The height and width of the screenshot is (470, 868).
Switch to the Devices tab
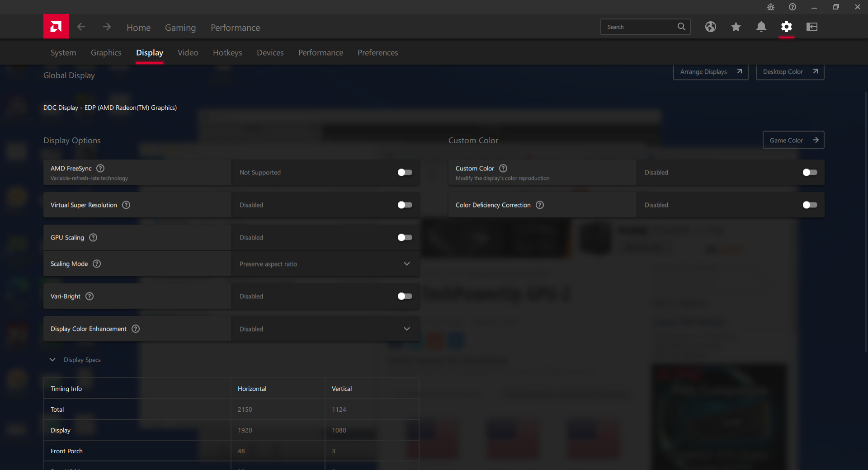pos(270,52)
